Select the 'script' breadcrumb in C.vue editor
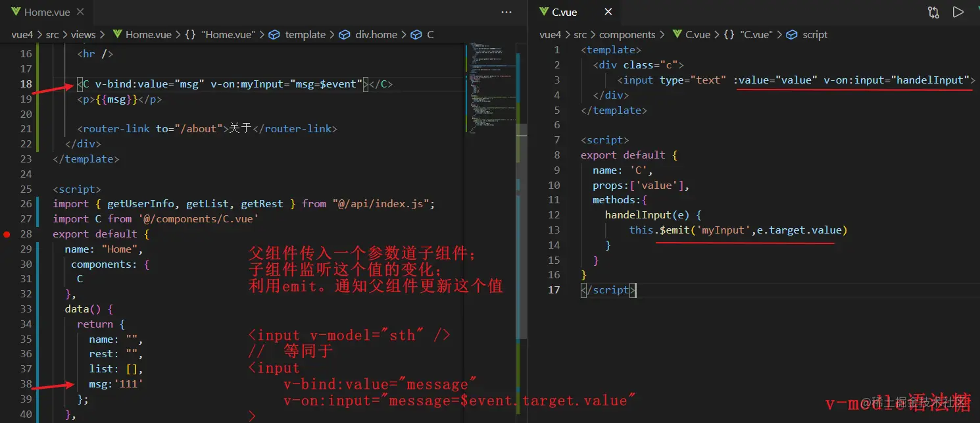This screenshot has width=980, height=423. point(815,35)
